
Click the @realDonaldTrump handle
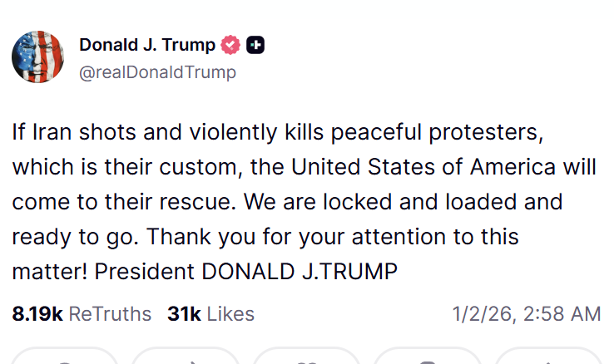click(157, 72)
